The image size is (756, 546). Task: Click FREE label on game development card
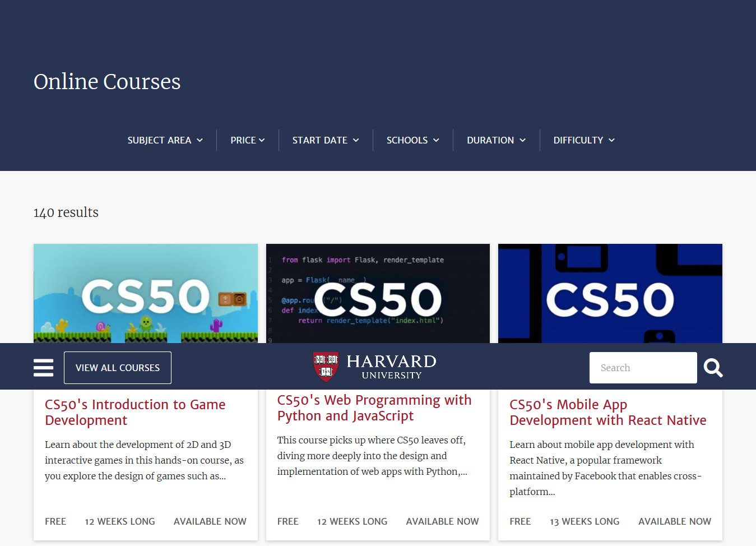coord(55,521)
